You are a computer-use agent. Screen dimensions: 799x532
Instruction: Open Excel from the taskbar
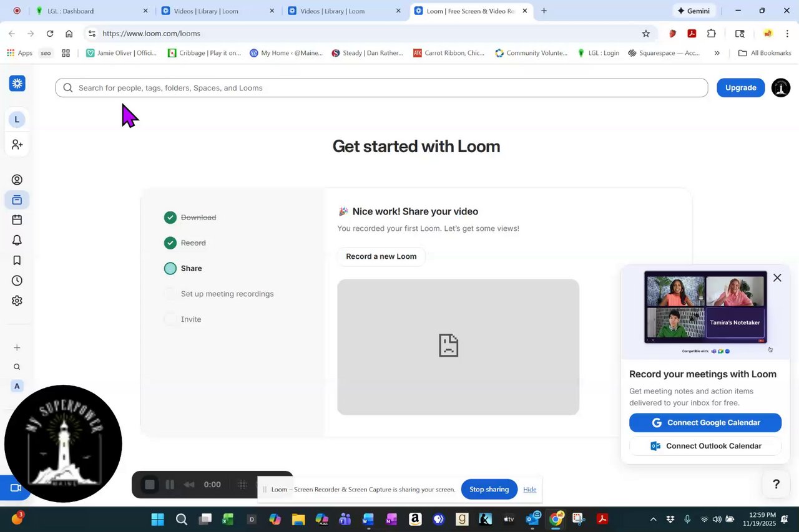tap(228, 519)
